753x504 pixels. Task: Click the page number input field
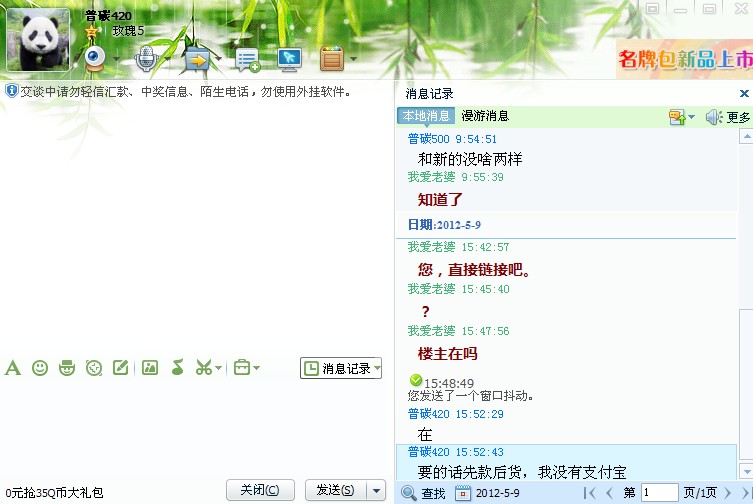click(x=659, y=492)
